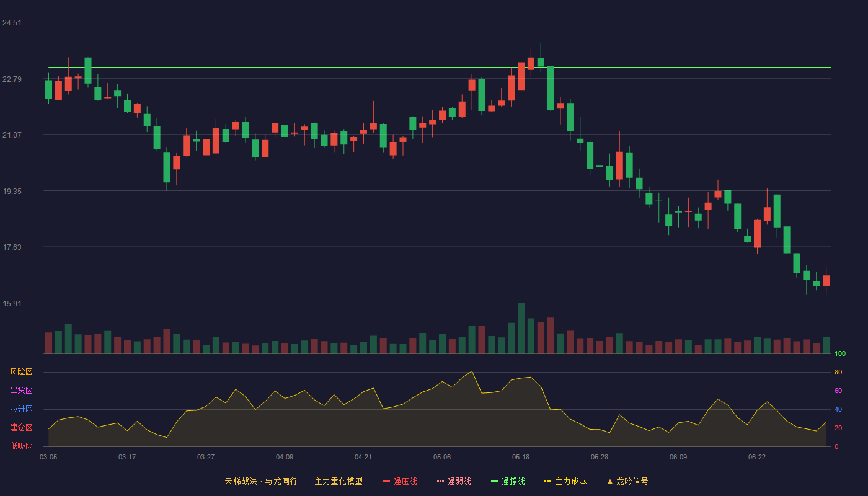Click the 拉升区 zone label
Screen dimensions: 868x496
21,409
